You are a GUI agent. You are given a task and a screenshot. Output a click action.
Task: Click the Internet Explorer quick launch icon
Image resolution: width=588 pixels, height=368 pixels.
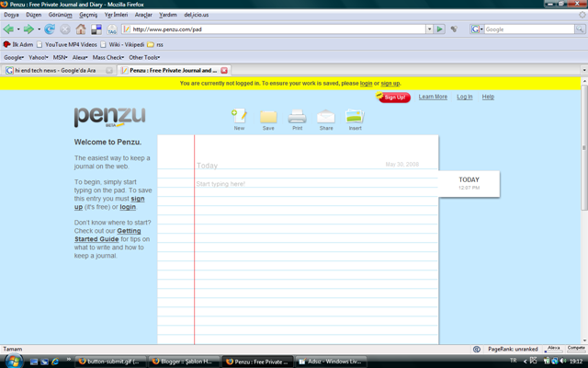[x=55, y=362]
